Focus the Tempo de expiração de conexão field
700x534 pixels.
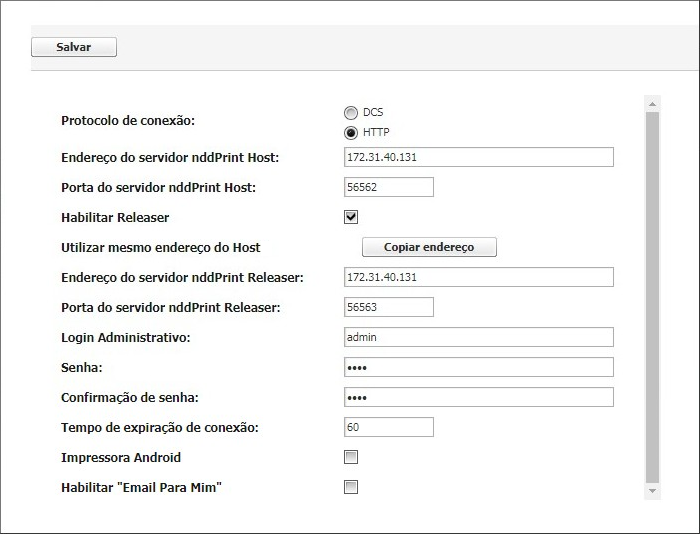pos(388,427)
